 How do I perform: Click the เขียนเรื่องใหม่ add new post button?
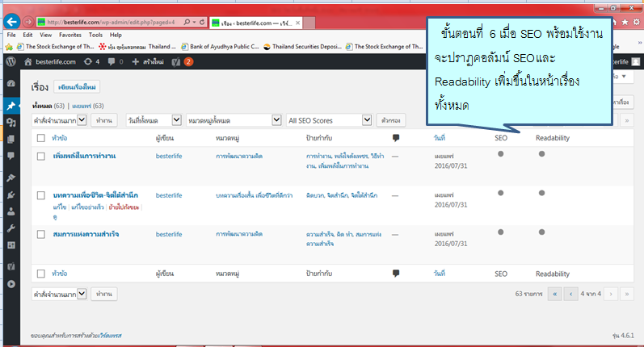tap(77, 87)
